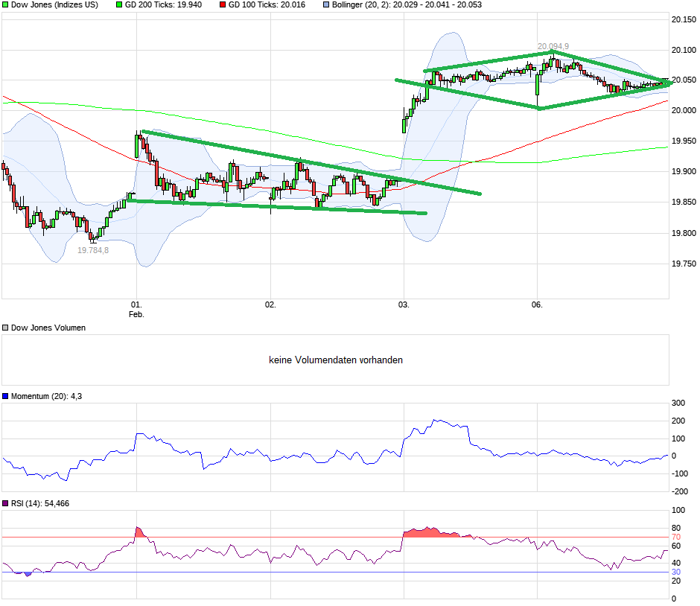Select the 'Dow Jones (Indizes US)' legend label
This screenshot has width=700, height=606.
(54, 5)
